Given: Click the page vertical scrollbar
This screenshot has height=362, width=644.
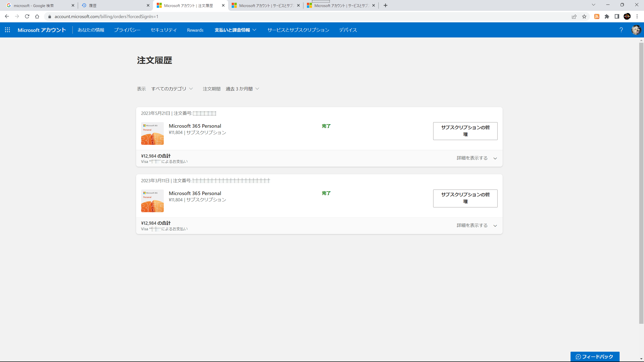Looking at the screenshot, I should [x=641, y=183].
